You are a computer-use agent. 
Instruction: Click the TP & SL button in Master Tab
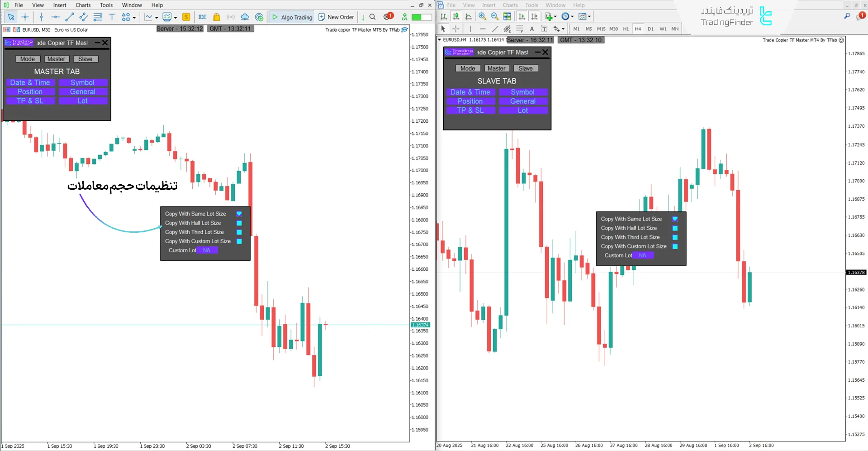tap(30, 101)
